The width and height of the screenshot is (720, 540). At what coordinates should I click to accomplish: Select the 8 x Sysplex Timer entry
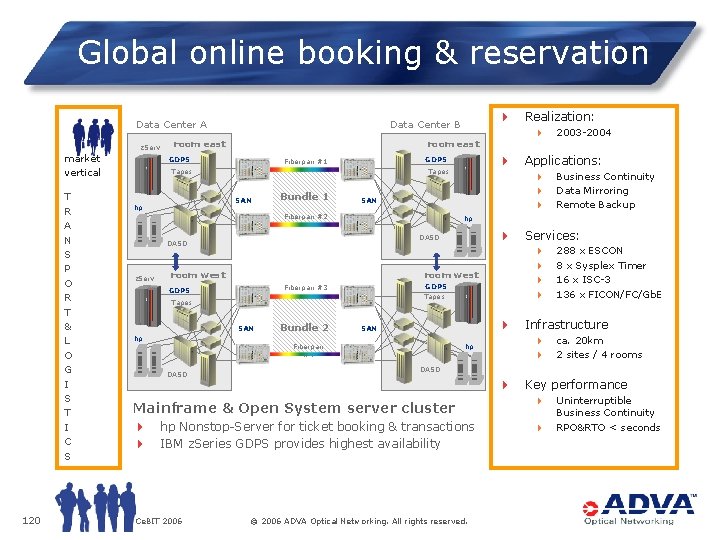pos(601,265)
